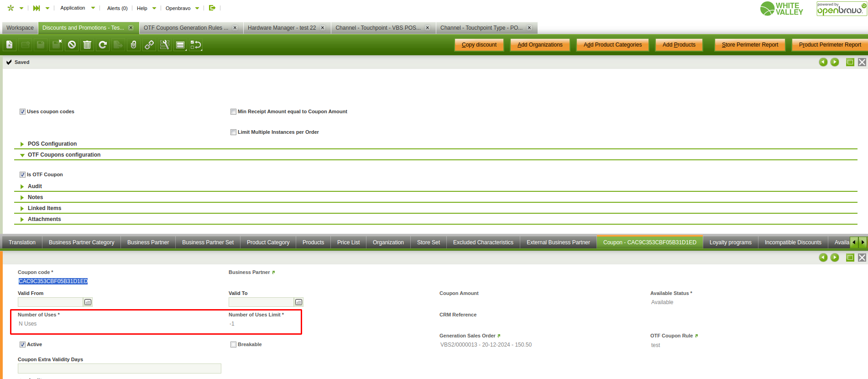Enable Min Receipt Amount equal to Coupon Amount
The image size is (868, 379).
(233, 112)
